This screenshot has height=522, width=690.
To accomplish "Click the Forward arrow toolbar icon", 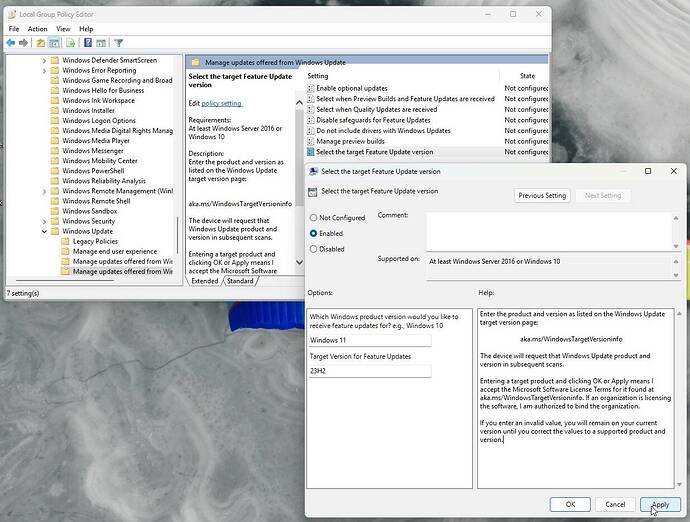I will [23, 43].
